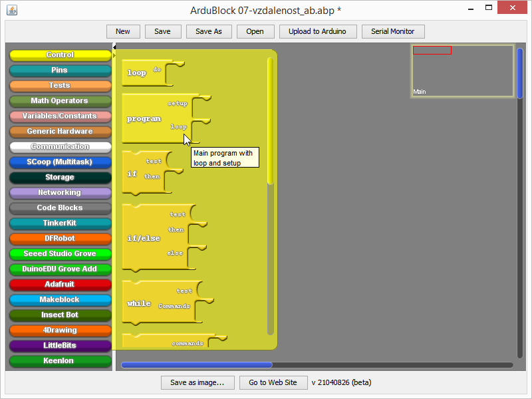Click Save as image… button
Screen dimensions: 532x399
[x=198, y=383]
